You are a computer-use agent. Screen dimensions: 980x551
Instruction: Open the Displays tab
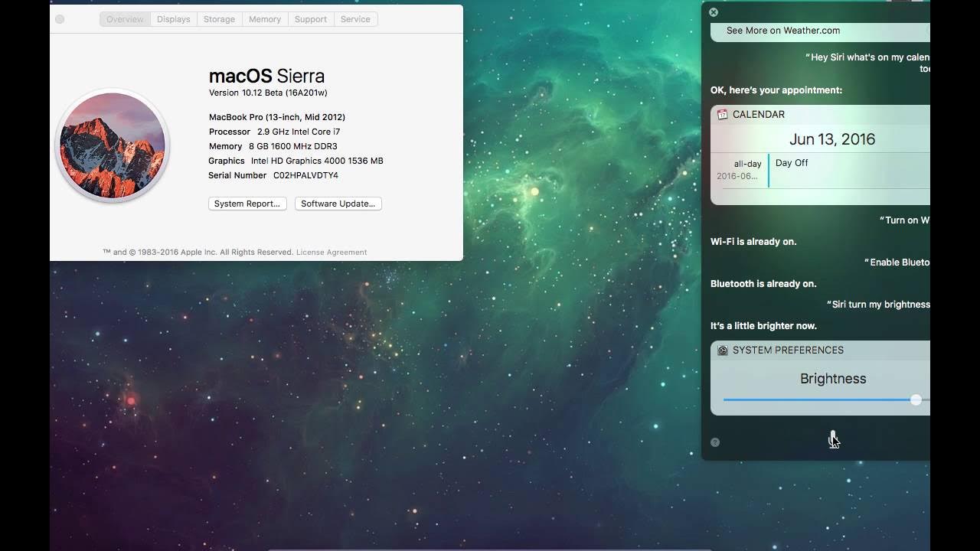pos(174,19)
